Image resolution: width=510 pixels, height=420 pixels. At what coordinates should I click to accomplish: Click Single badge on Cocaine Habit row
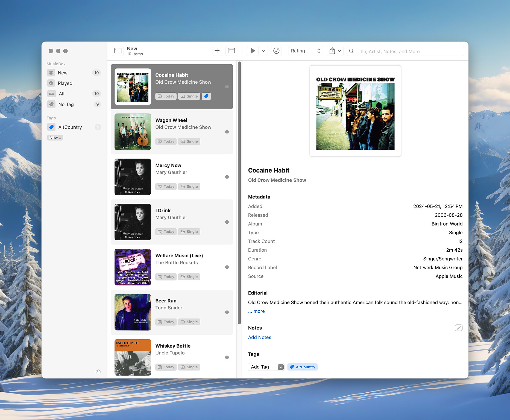189,96
